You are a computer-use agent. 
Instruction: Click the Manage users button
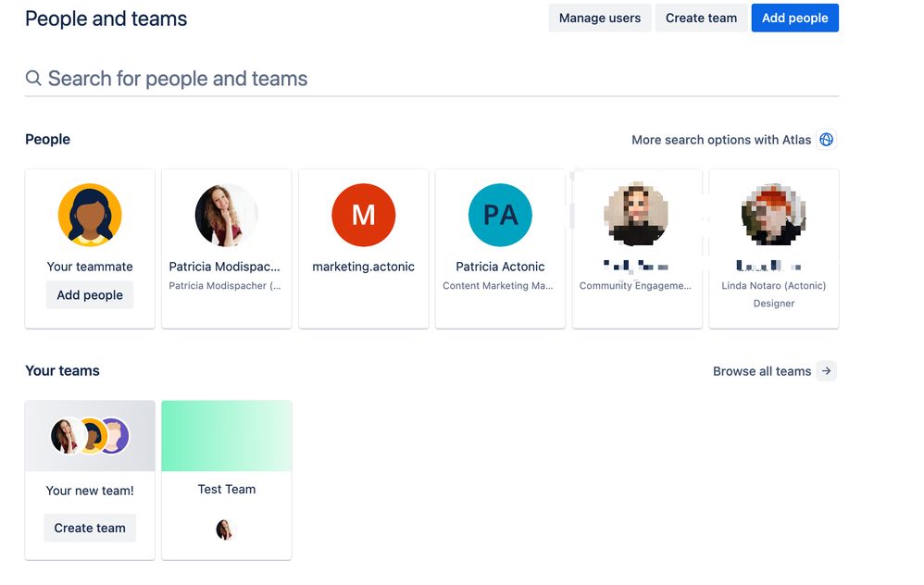tap(599, 18)
